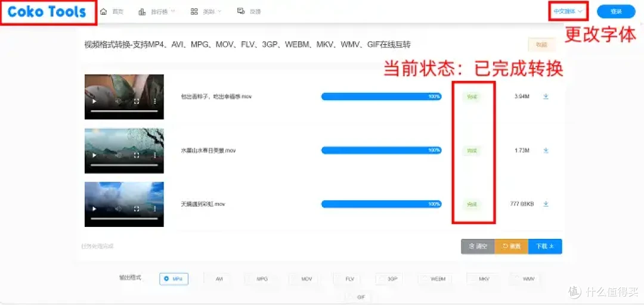Image resolution: width=644 pixels, height=305 pixels.
Task: Mute the 天晴遇到彩虹 video preview
Action: [x=118, y=209]
